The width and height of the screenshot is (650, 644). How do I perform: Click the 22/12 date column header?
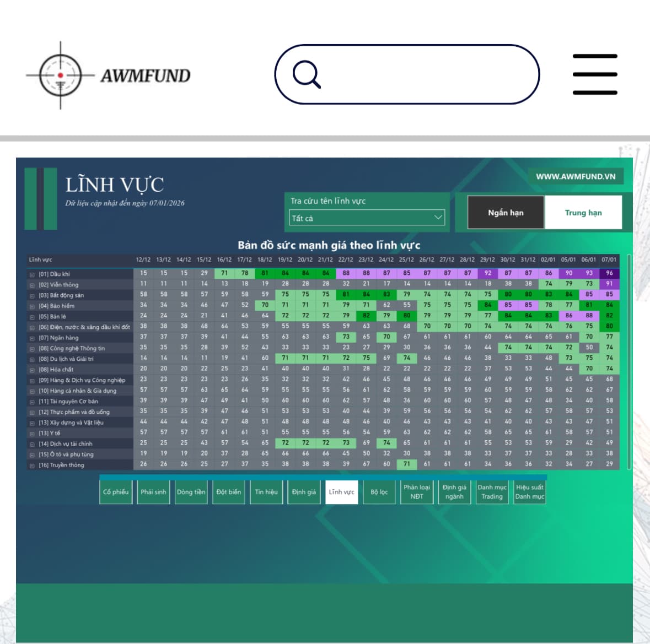[x=346, y=259]
